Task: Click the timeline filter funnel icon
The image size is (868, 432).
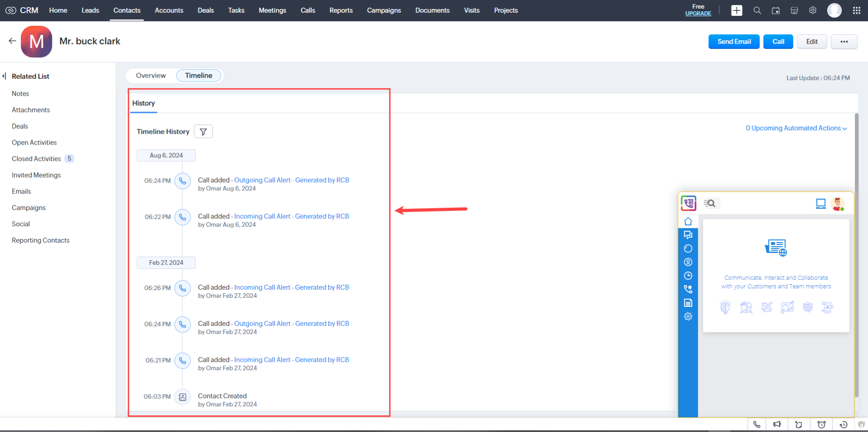Action: point(203,131)
